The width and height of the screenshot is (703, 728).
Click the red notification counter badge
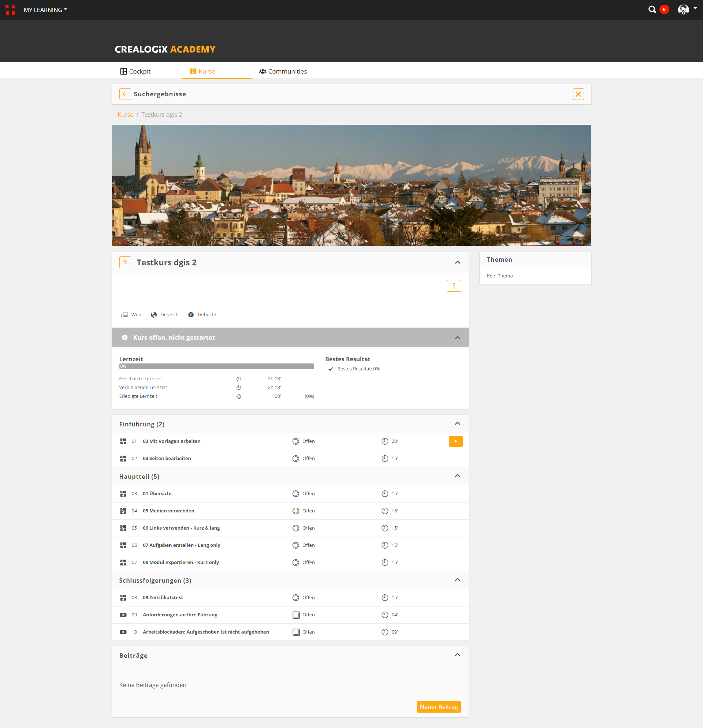664,10
